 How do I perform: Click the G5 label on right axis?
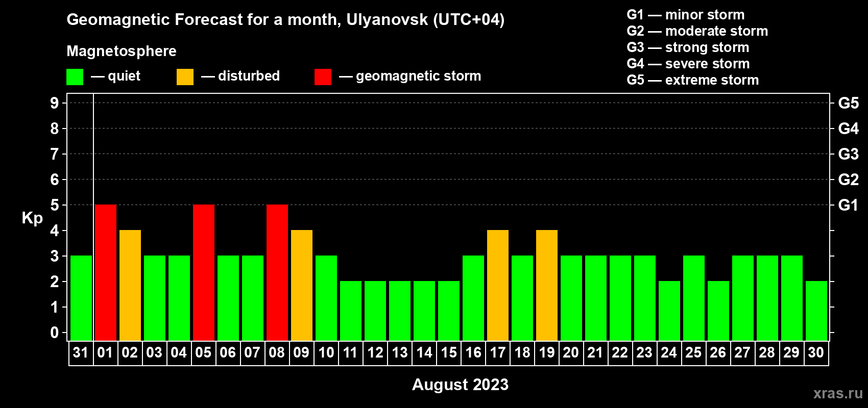click(848, 103)
